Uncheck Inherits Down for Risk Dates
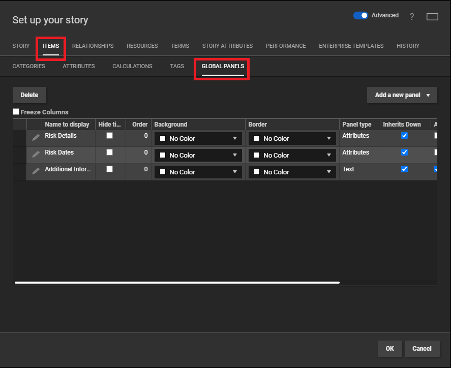Image resolution: width=451 pixels, height=368 pixels. click(x=404, y=152)
